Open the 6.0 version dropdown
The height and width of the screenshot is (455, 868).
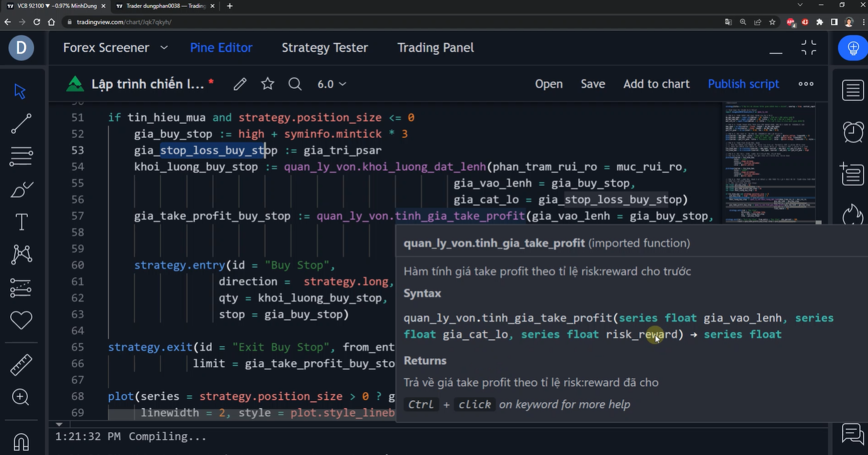331,84
